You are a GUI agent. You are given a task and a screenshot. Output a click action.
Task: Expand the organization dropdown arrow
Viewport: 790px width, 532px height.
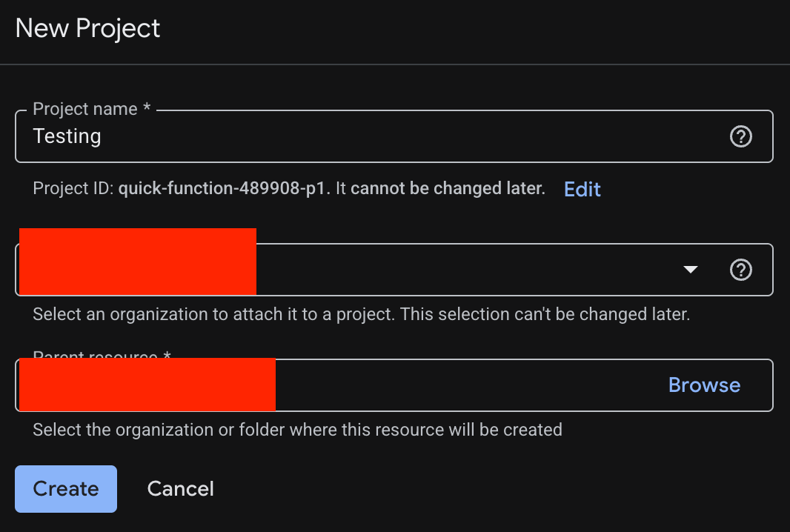690,270
